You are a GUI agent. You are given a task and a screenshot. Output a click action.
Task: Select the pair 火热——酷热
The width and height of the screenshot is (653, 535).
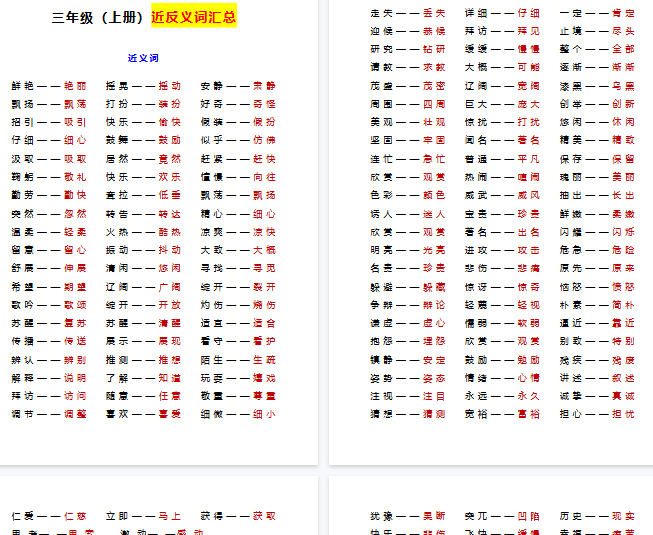(x=143, y=232)
